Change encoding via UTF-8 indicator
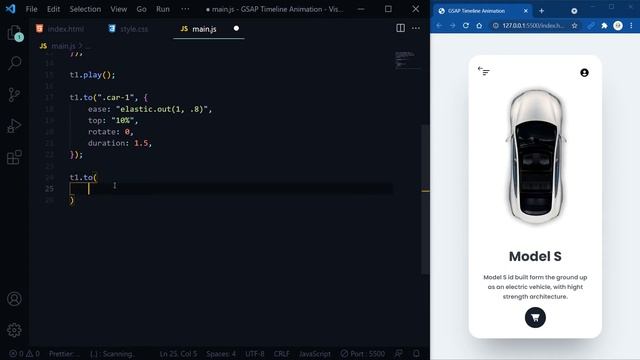Image resolution: width=640 pixels, height=360 pixels. click(255, 353)
